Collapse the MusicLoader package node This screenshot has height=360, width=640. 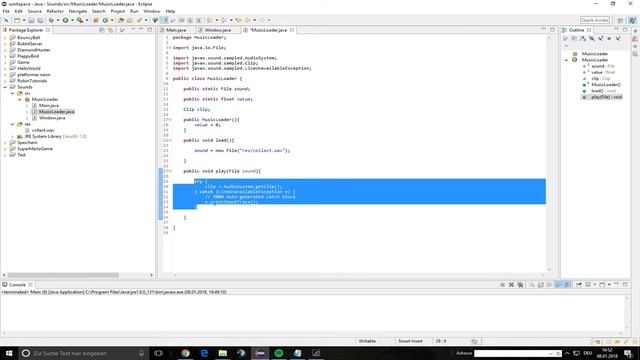click(20, 100)
